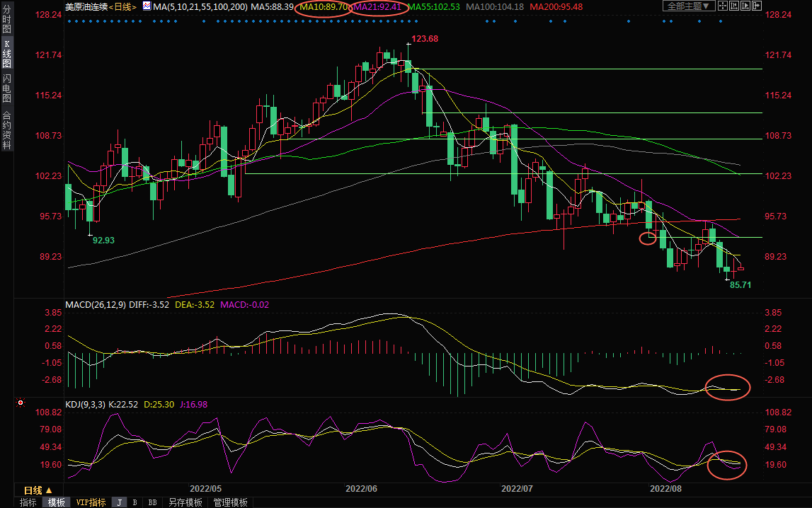This screenshot has width=812, height=508.
Task: Click the 另存模板 button
Action: [x=184, y=502]
